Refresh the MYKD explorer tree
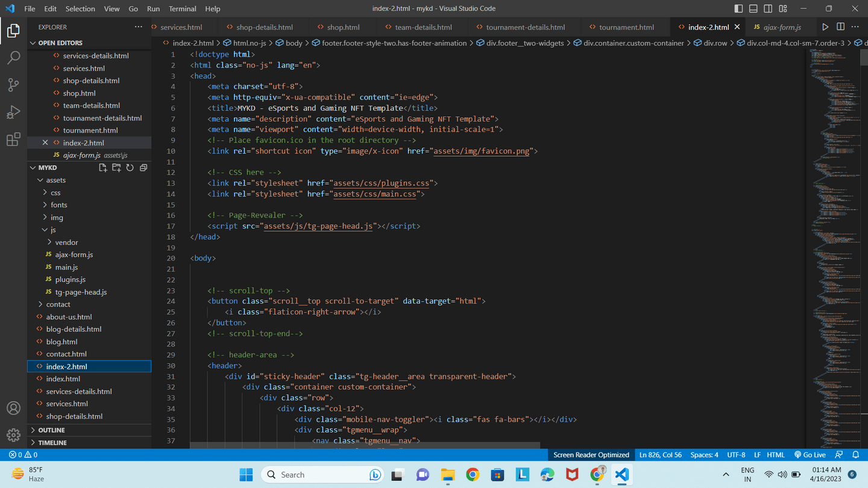Image resolution: width=868 pixels, height=488 pixels. (x=130, y=167)
